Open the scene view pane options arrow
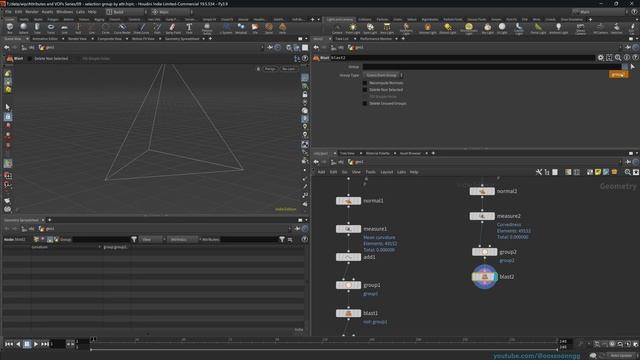640x360 pixels. [x=306, y=39]
